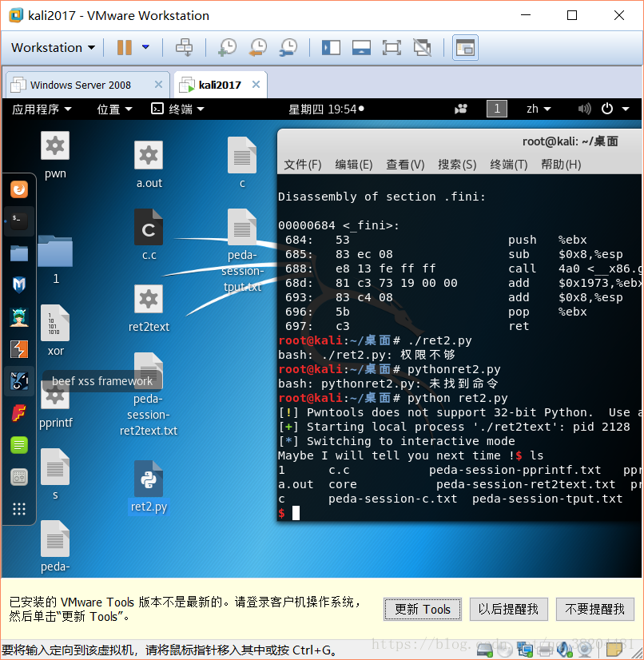Close the kali2017 tab

click(x=256, y=85)
